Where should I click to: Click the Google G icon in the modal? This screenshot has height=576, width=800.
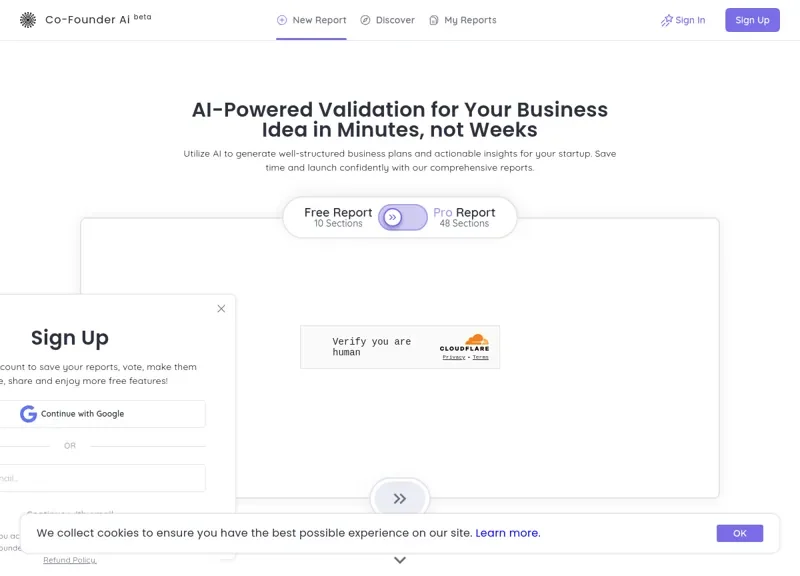[28, 413]
